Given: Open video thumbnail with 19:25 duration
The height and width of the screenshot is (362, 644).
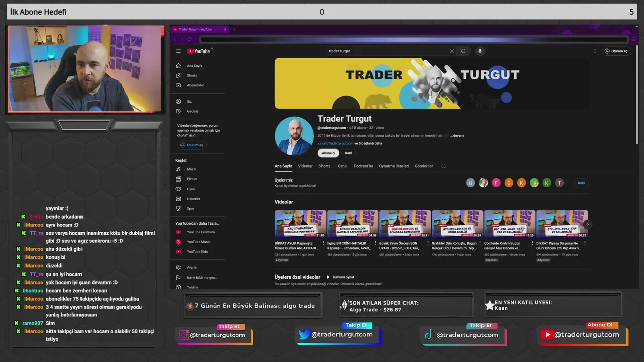Looking at the screenshot, I should click(510, 224).
